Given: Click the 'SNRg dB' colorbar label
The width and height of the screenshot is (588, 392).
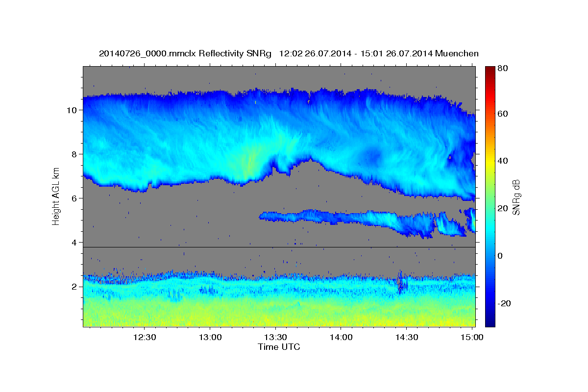Looking at the screenshot, I should (516, 197).
